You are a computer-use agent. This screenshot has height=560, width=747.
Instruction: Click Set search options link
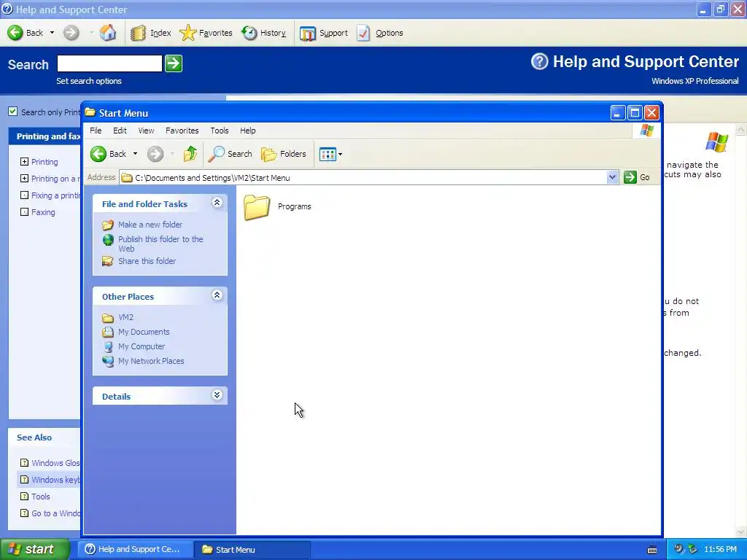tap(88, 81)
